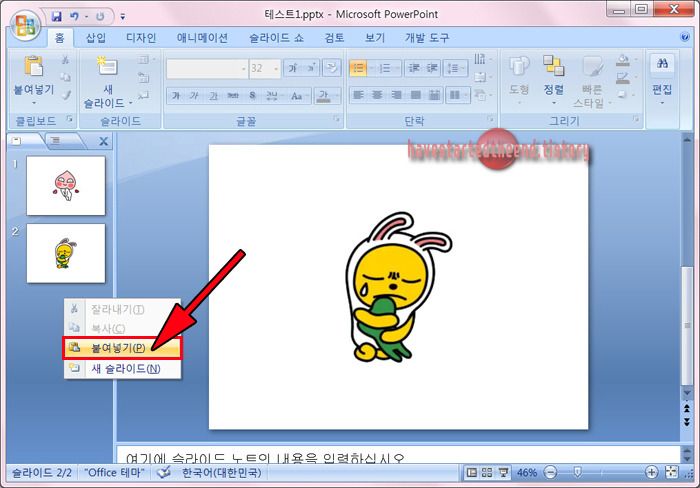Switch to the Outline pane tab

pos(61,141)
